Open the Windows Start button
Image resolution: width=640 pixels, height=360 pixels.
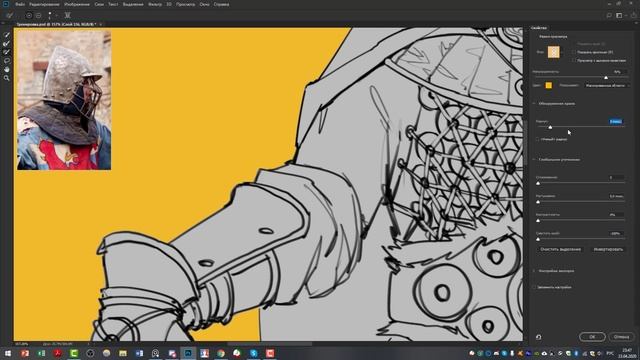(8, 353)
